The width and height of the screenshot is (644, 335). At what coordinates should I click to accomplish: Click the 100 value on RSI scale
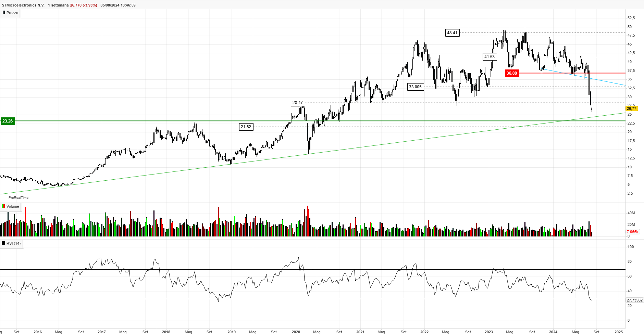pos(631,247)
